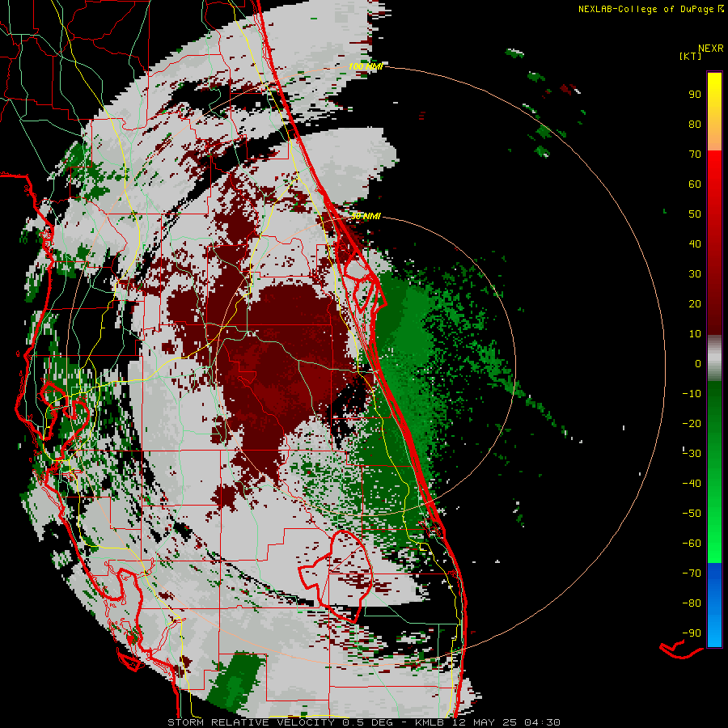Click the 80 value on velocity scale
This screenshot has height=728, width=728.
pos(695,125)
